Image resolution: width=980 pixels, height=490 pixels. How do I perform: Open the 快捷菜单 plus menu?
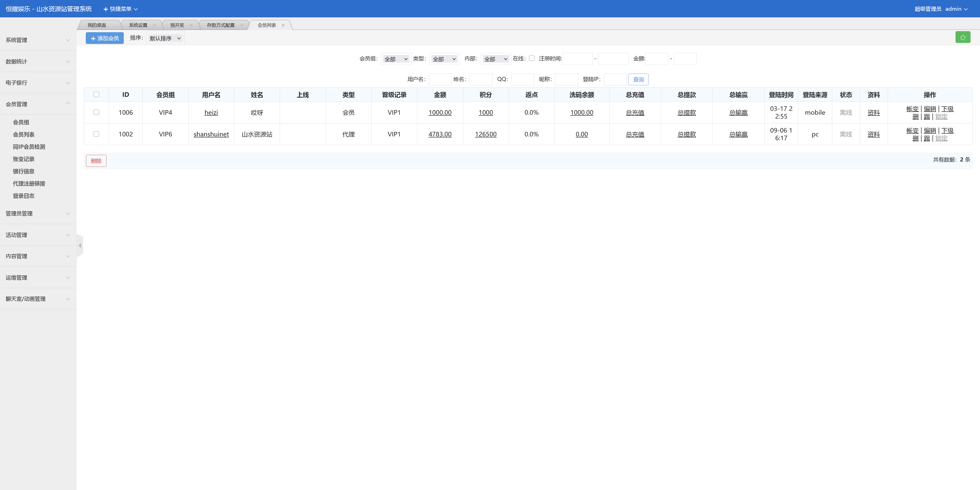pos(120,9)
